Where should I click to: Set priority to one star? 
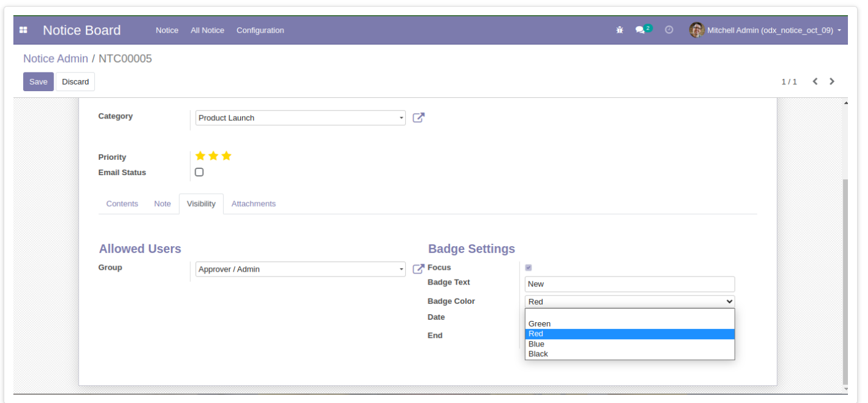[x=201, y=156]
